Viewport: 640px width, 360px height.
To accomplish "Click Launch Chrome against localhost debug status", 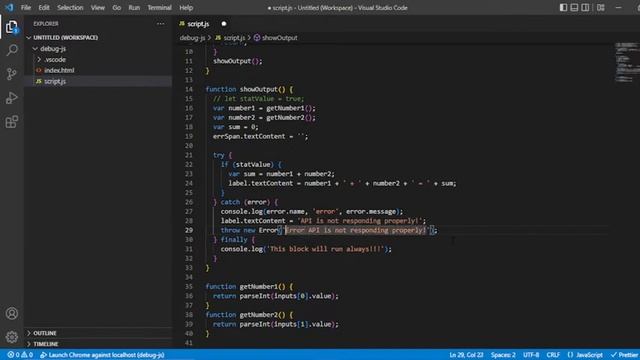I will point(102,355).
